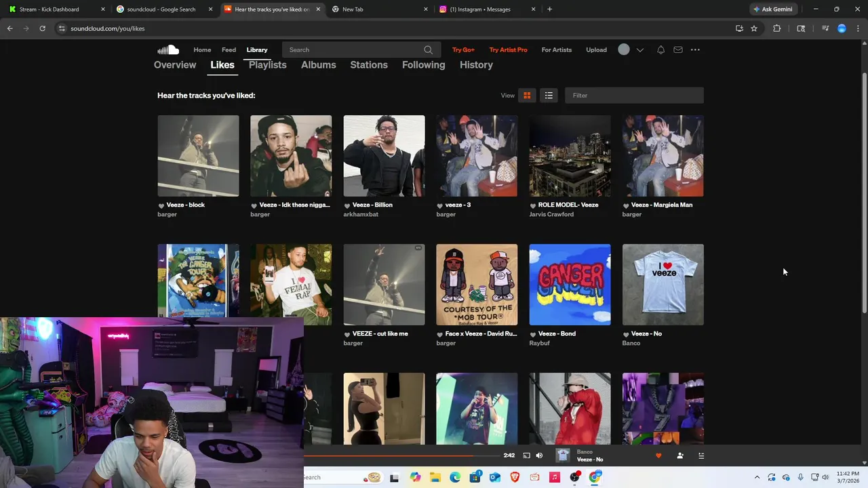Screen dimensions: 868x488
Task: Switch to the Overview tab
Action: pos(175,65)
